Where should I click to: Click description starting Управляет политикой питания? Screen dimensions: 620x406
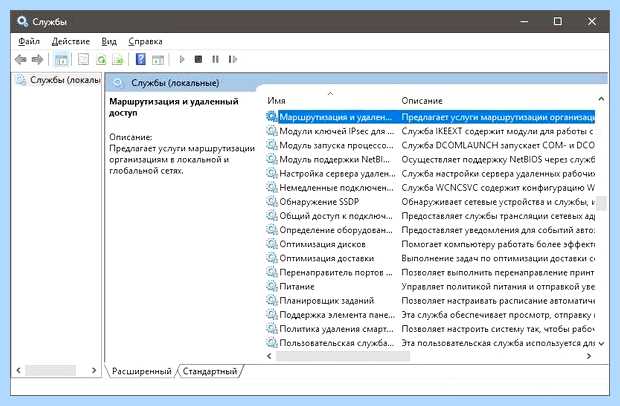tap(498, 286)
